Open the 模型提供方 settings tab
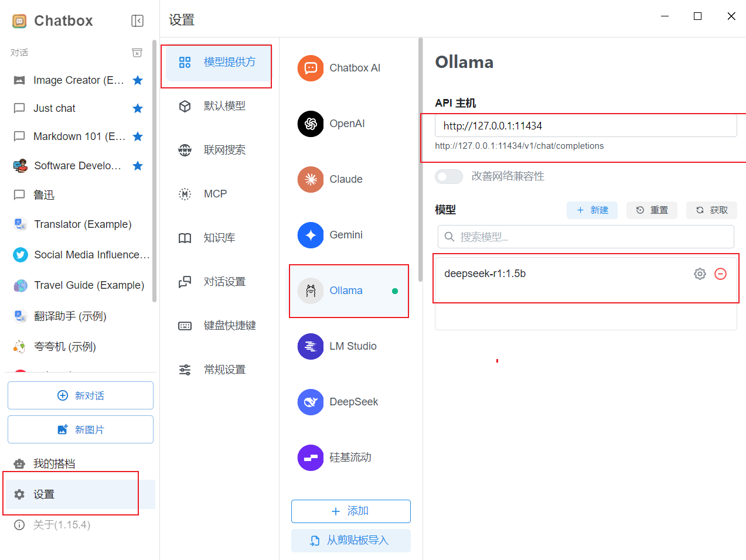The image size is (746, 560). [218, 62]
